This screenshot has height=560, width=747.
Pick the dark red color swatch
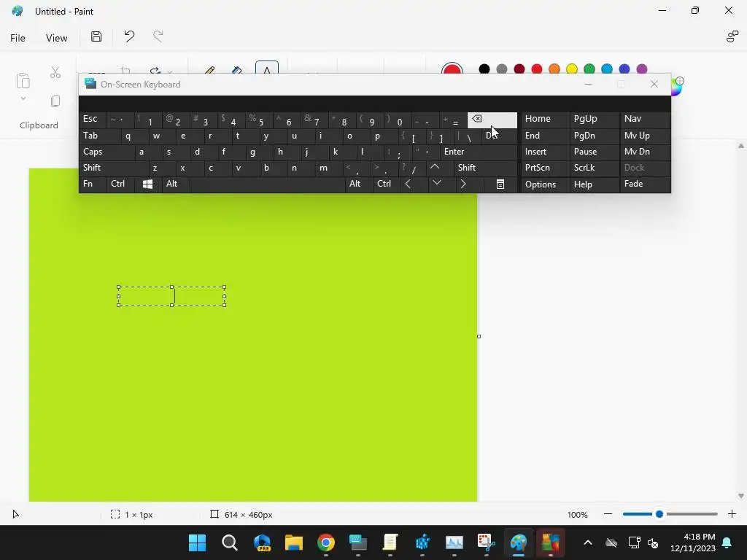pos(519,69)
